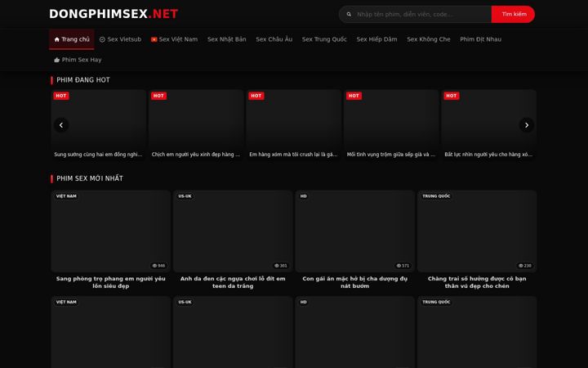Open the Vietsub category menu item
Screen dimensions: 588x368
[x=120, y=39]
